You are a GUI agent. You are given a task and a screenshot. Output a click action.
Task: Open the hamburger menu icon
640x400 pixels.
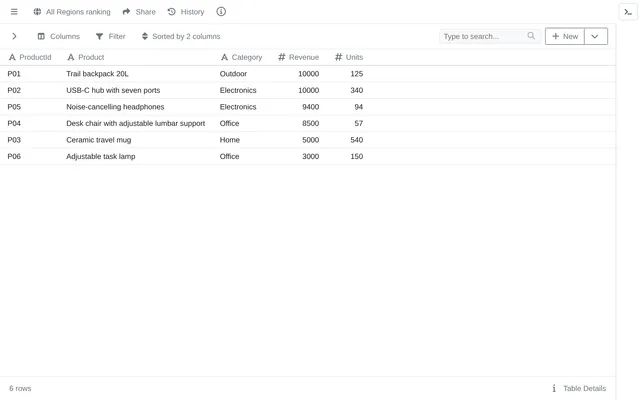click(14, 12)
